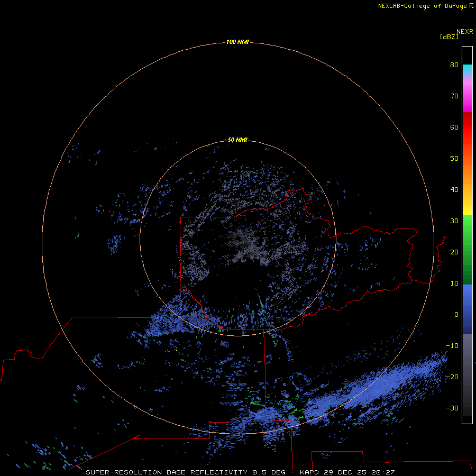
Task: Click the -30 tick label on dBZ scale
Action: pos(452,408)
